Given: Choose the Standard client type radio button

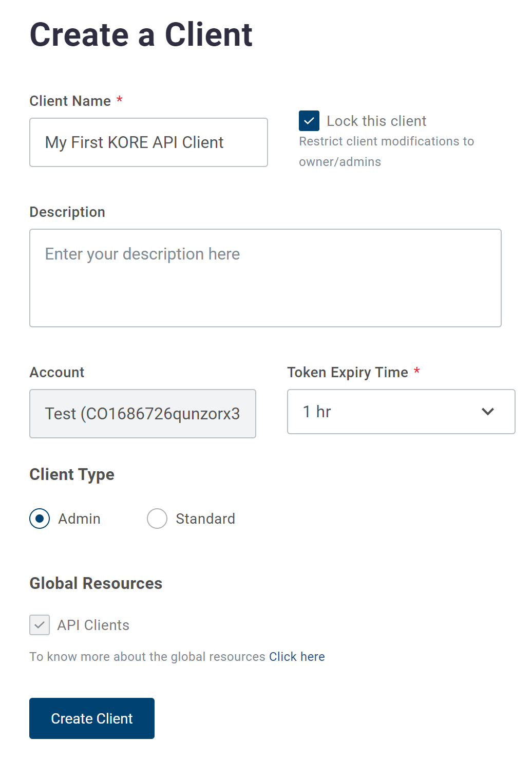Looking at the screenshot, I should [x=157, y=519].
